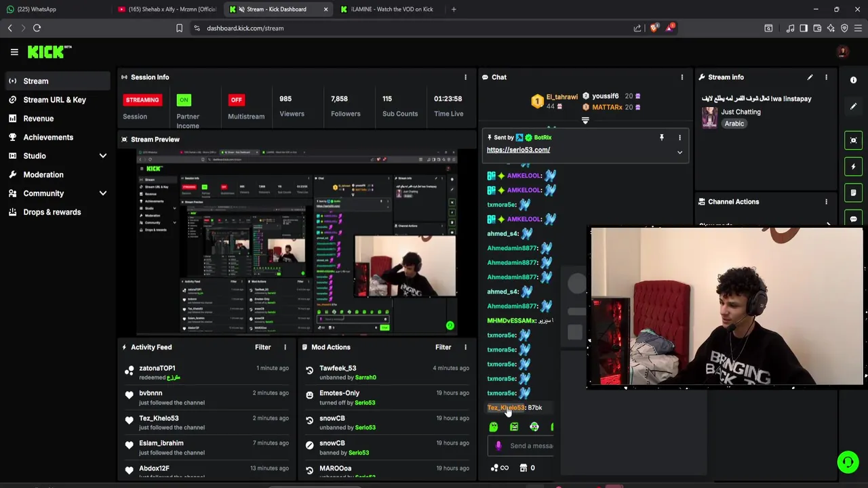The height and width of the screenshot is (488, 868).
Task: Click Tez_Khelo53 username in chat
Action: coord(506,408)
